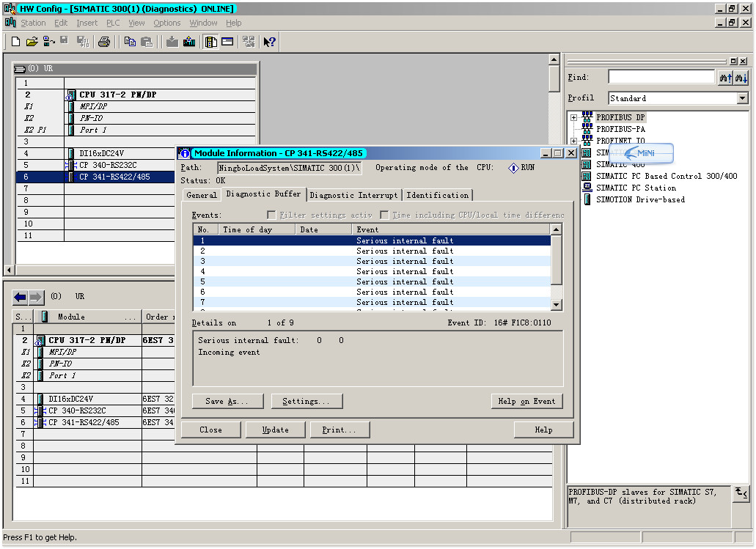Open the Profil Standard dropdown
756x549 pixels.
(x=742, y=98)
